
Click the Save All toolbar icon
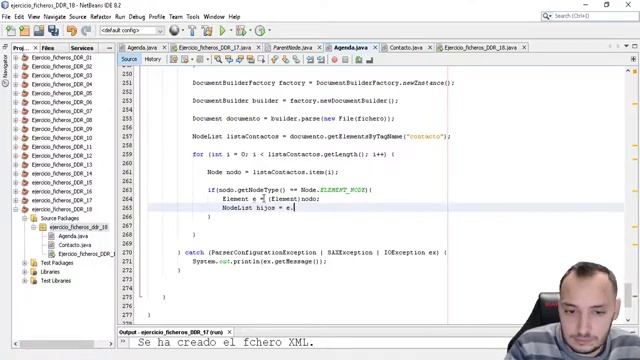(53, 31)
